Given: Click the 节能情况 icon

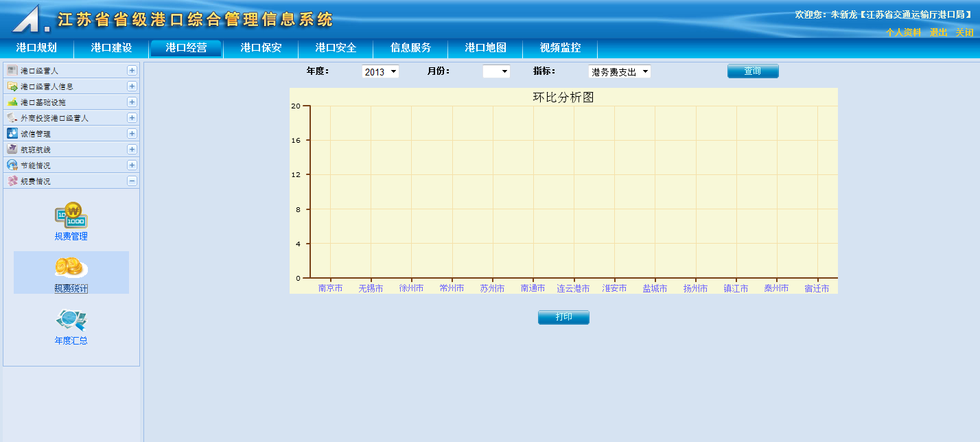Looking at the screenshot, I should pos(12,165).
